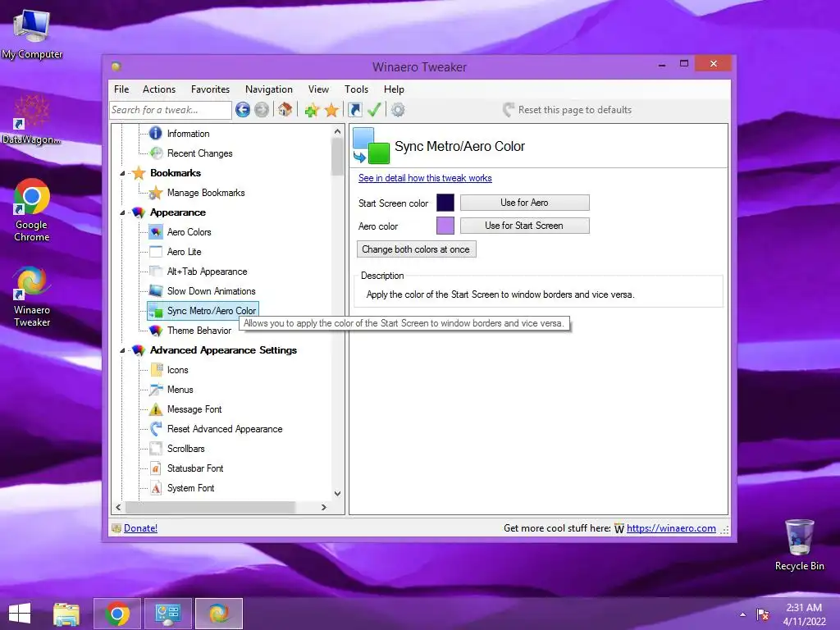The height and width of the screenshot is (630, 840).
Task: Open the https://winaero.com link
Action: pyautogui.click(x=671, y=528)
